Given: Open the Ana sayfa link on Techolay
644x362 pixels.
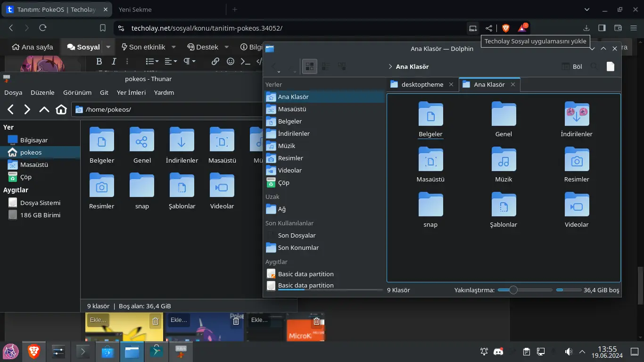Looking at the screenshot, I should 33,47.
